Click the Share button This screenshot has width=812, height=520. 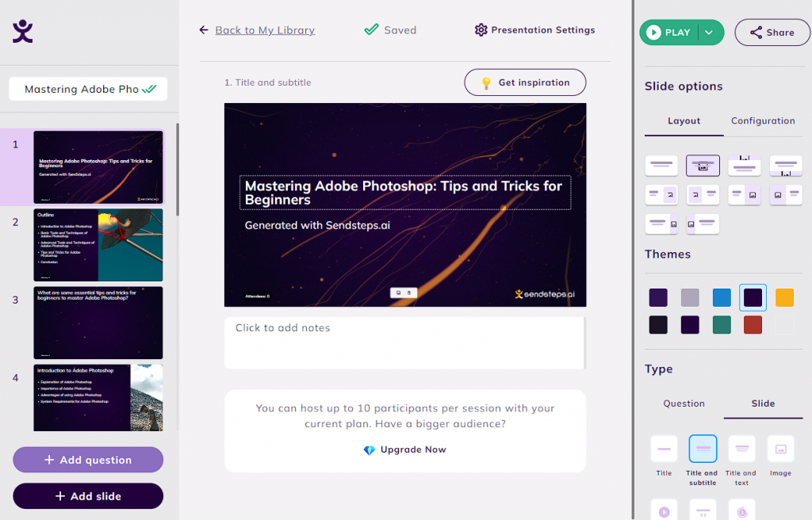tap(772, 32)
